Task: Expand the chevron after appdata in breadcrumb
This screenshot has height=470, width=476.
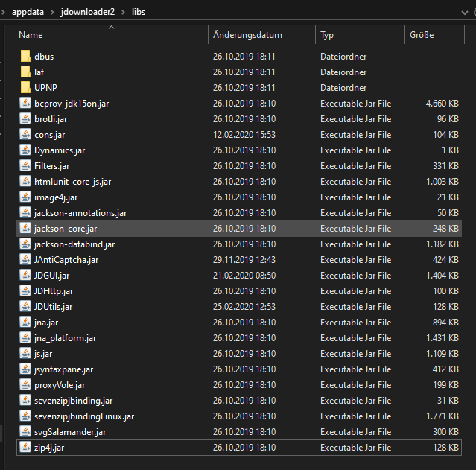Action: coord(52,12)
